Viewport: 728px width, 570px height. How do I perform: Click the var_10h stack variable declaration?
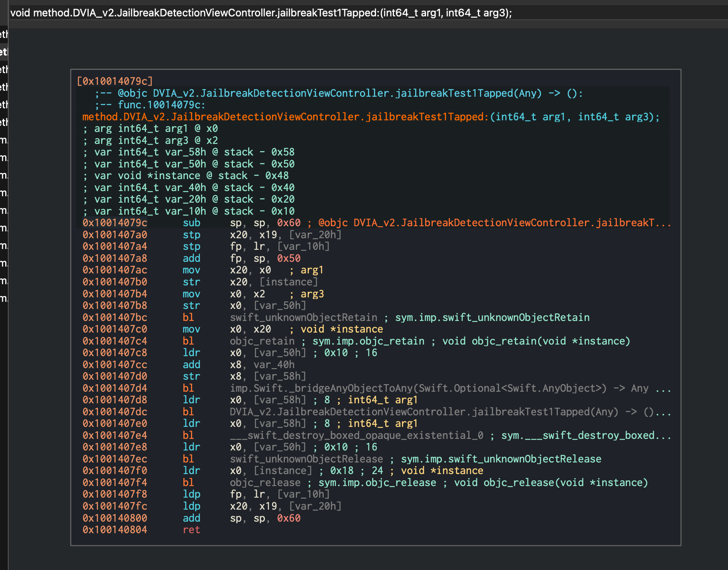coord(189,211)
